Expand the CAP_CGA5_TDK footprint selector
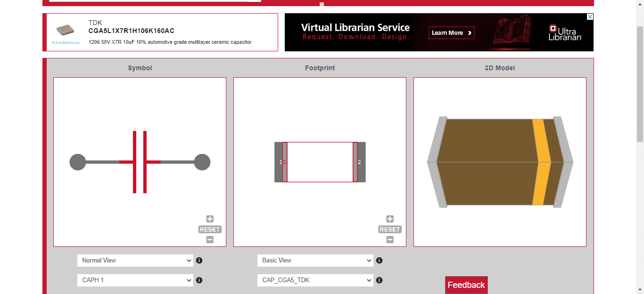This screenshot has height=294, width=644. pyautogui.click(x=315, y=280)
